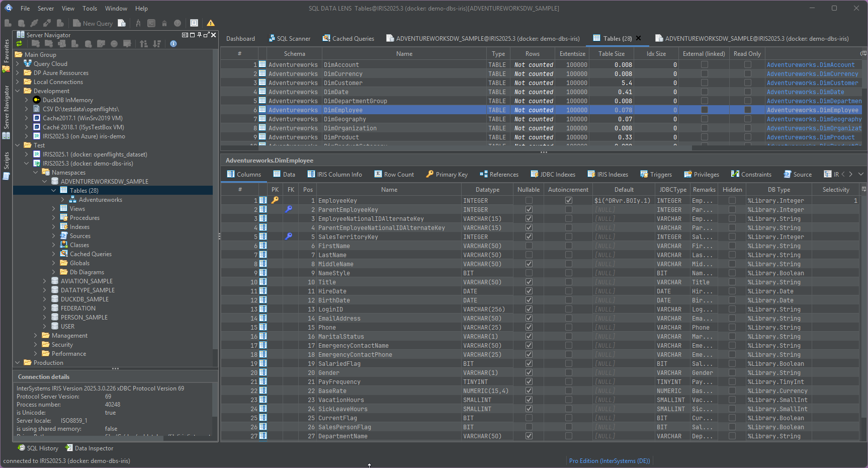
Task: Click the connect plug icon in top toolbar
Action: point(34,23)
